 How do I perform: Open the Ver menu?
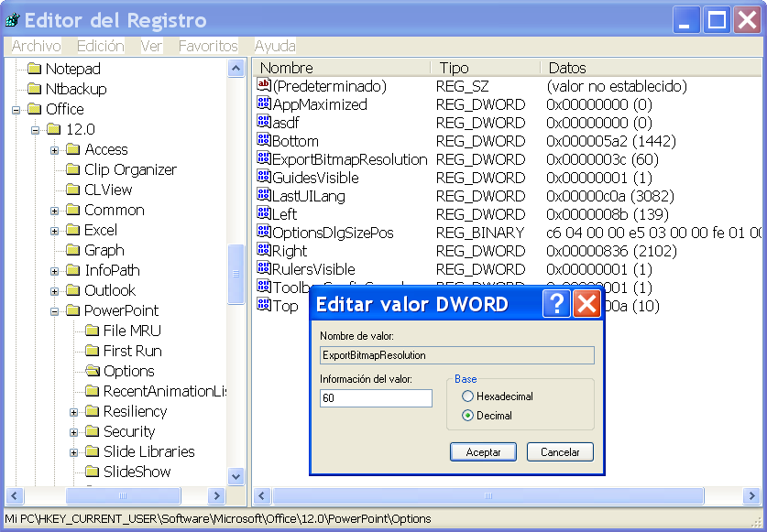coord(151,46)
